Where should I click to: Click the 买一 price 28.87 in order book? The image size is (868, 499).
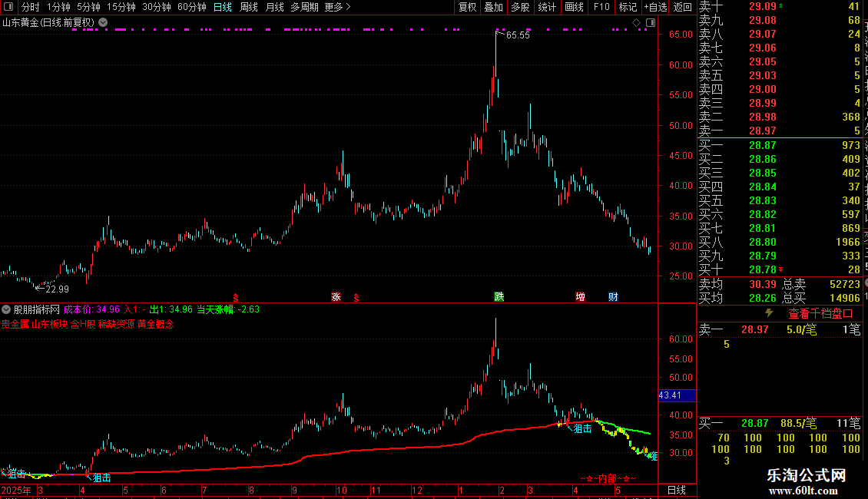(x=762, y=146)
